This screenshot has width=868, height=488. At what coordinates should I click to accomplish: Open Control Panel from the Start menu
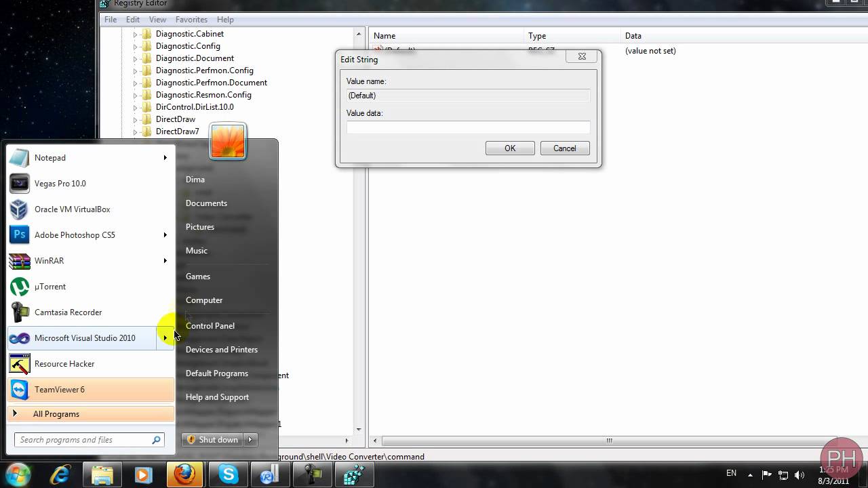[x=210, y=326]
